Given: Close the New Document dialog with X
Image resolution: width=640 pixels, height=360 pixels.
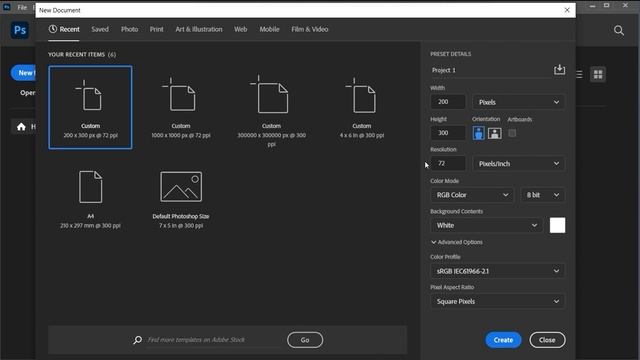Looking at the screenshot, I should (x=567, y=10).
